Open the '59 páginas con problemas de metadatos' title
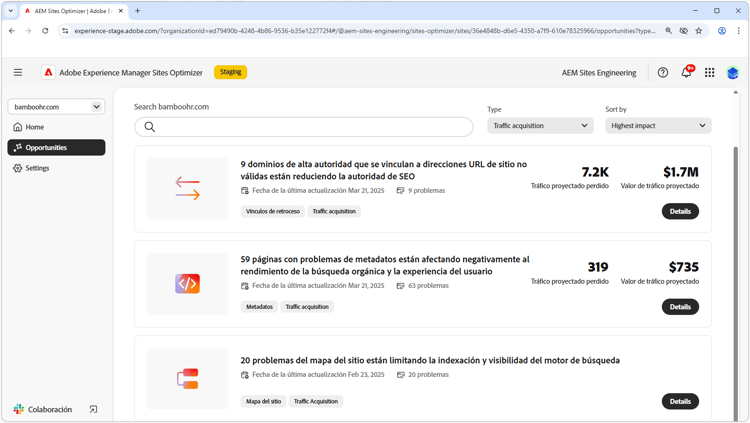Image resolution: width=750 pixels, height=423 pixels. click(x=385, y=265)
